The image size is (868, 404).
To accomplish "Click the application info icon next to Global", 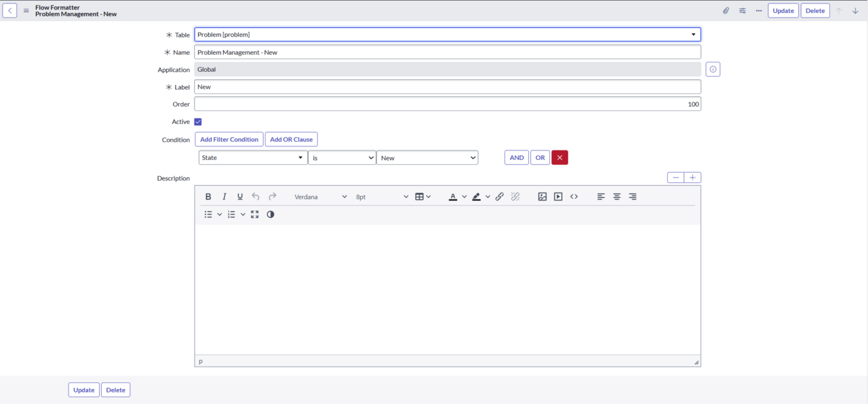I will (x=713, y=69).
